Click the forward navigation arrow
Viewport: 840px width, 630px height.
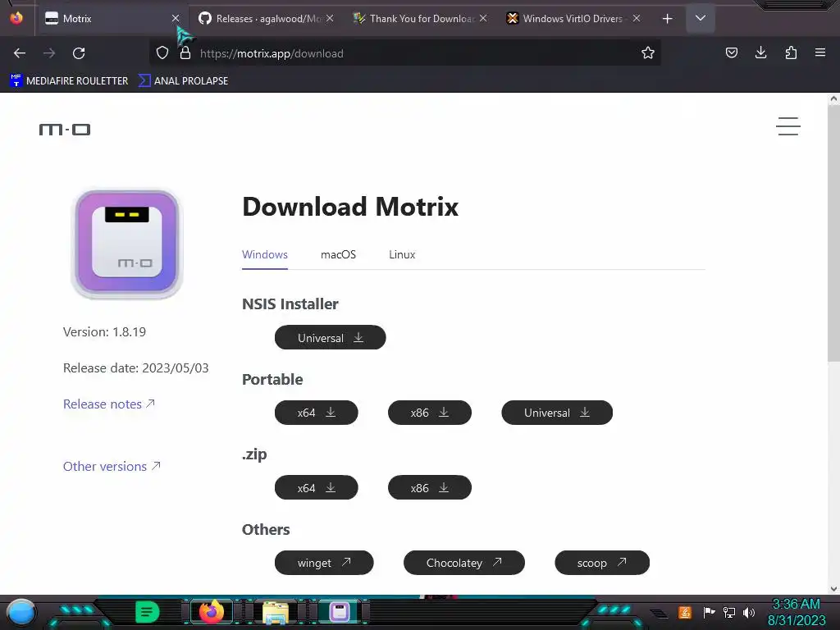coord(49,53)
